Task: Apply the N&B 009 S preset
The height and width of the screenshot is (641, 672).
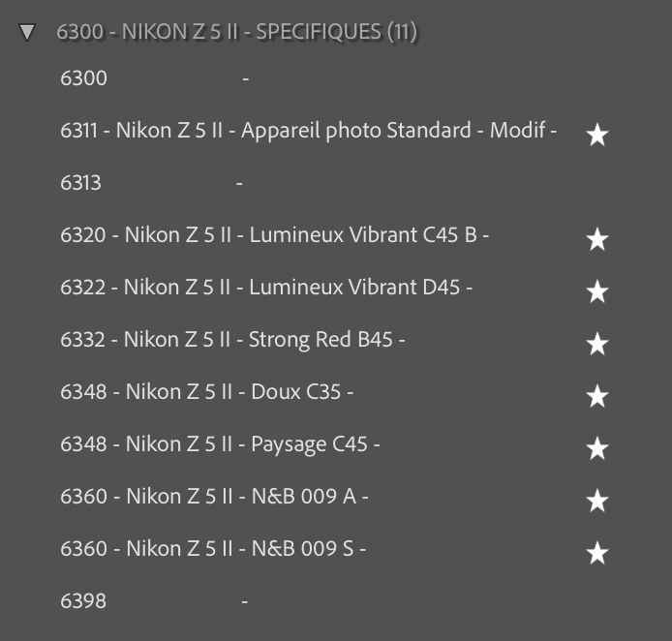Action: 213,549
